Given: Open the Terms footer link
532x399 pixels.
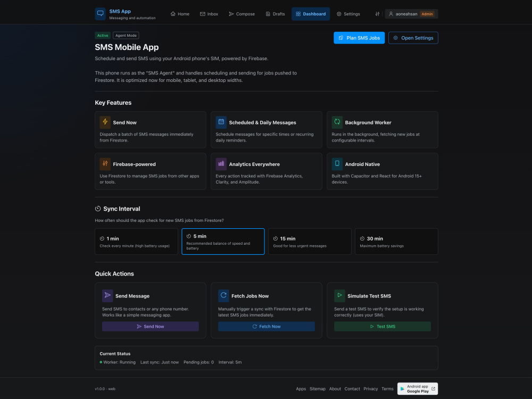Looking at the screenshot, I should click(x=387, y=389).
